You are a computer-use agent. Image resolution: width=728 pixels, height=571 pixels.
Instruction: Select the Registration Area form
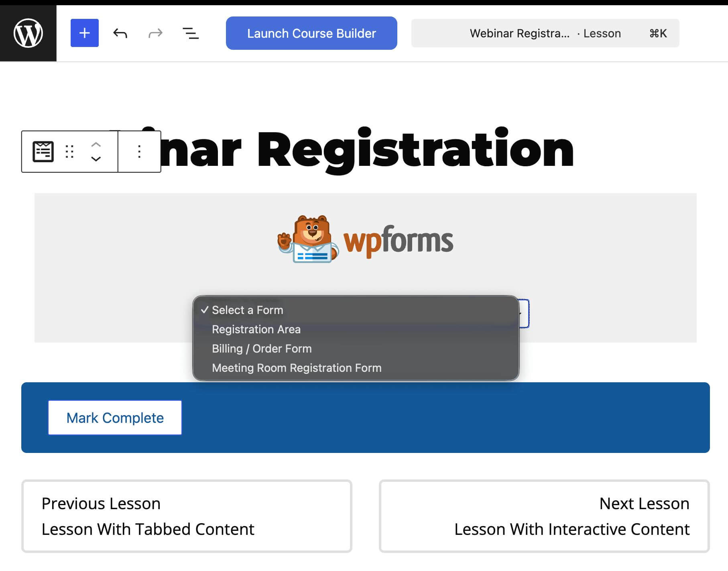coord(356,329)
